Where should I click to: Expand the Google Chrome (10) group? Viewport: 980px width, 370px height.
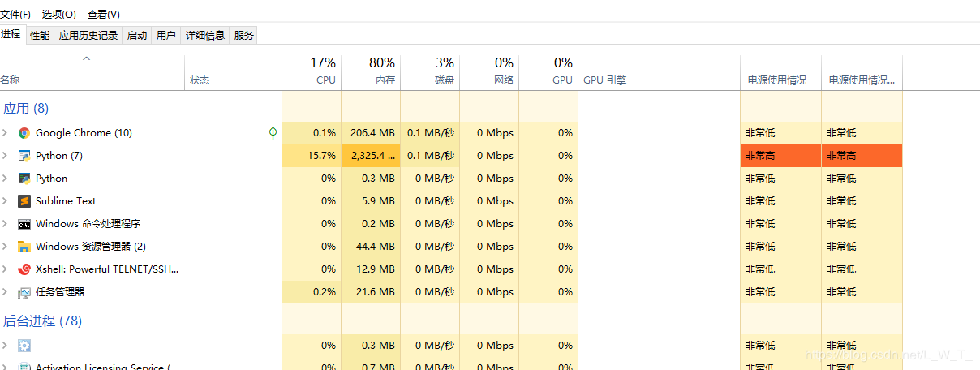click(x=6, y=133)
